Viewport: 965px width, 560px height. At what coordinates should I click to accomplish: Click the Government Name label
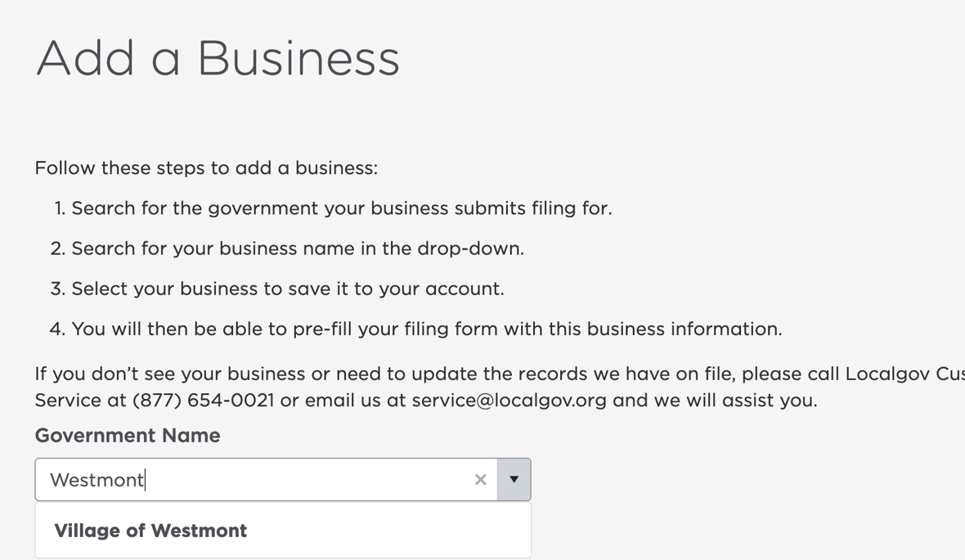[x=127, y=435]
